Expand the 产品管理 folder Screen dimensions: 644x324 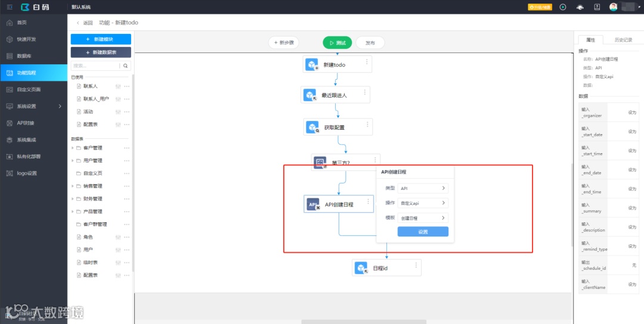(73, 211)
